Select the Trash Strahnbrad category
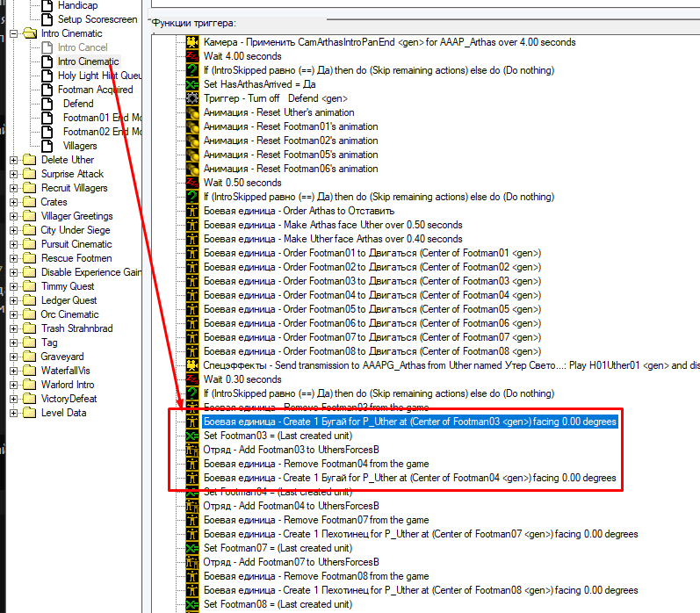The height and width of the screenshot is (613, 700). 76,328
